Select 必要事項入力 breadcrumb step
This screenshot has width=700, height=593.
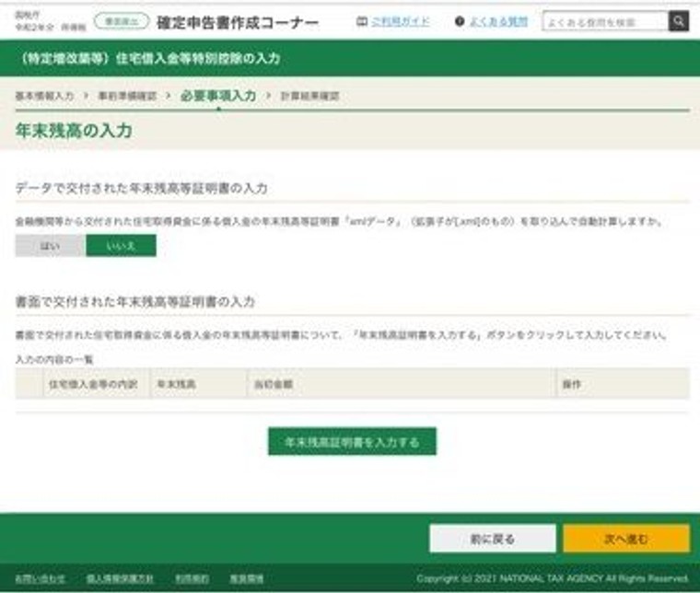(x=218, y=96)
